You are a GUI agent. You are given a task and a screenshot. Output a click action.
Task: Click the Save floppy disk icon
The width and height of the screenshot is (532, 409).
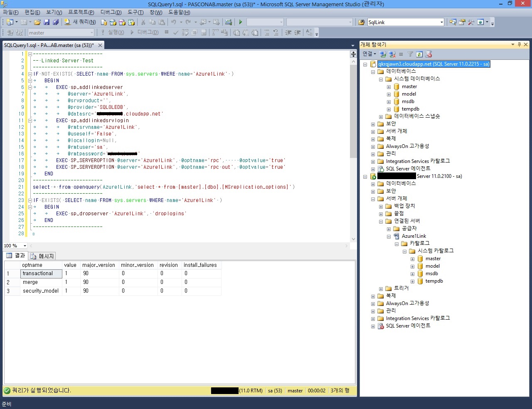coord(47,22)
